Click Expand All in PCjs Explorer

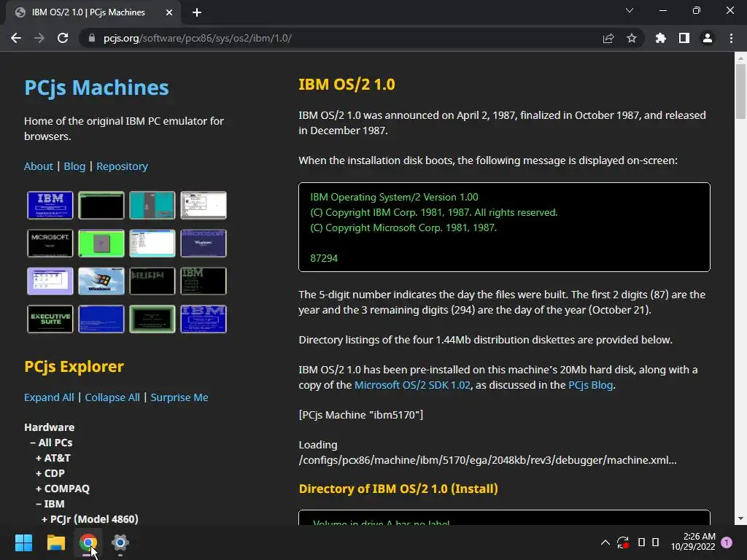49,397
